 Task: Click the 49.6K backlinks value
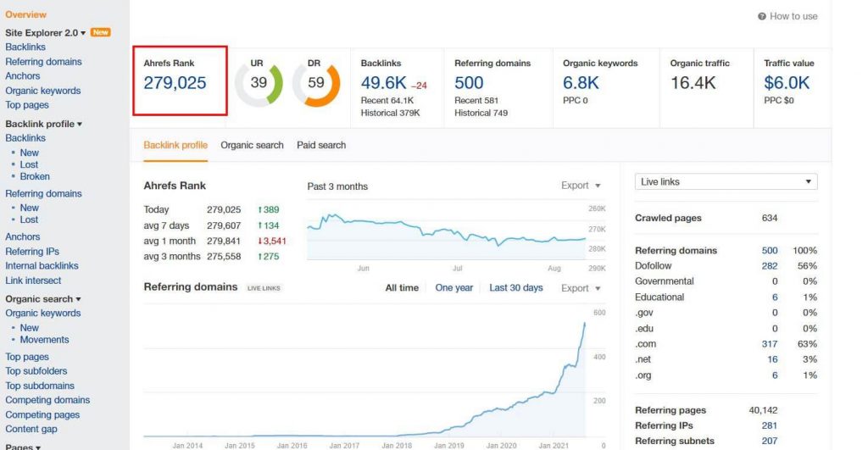(x=384, y=83)
